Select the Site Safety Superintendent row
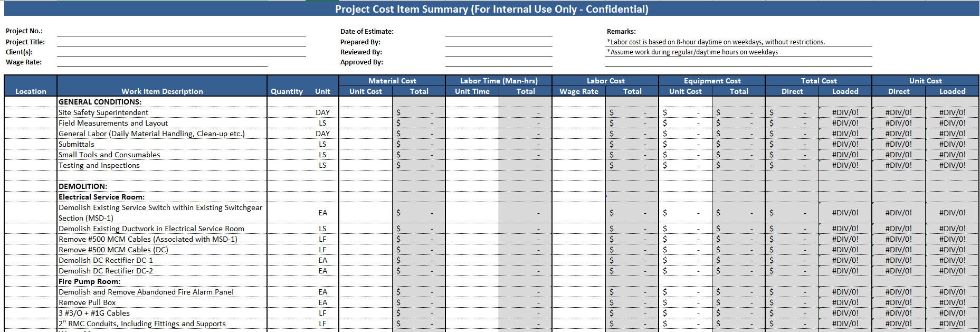980x332 pixels. coord(491,112)
